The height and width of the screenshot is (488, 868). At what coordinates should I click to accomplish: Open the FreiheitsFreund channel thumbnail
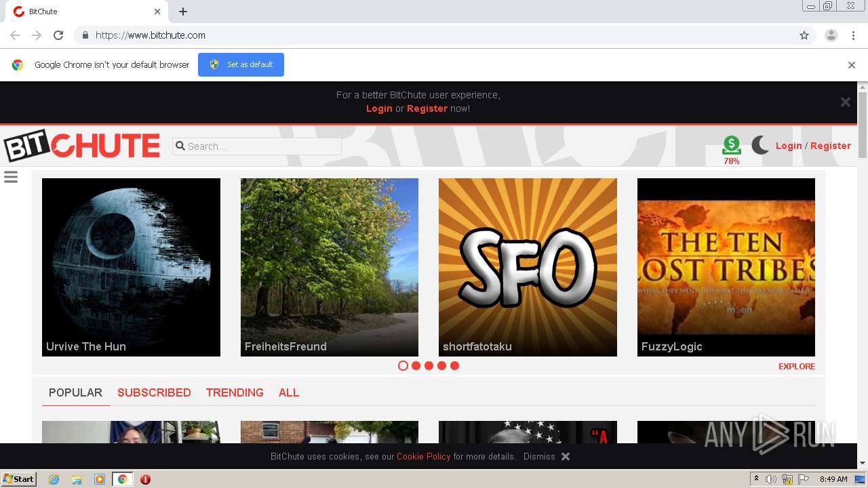click(330, 267)
